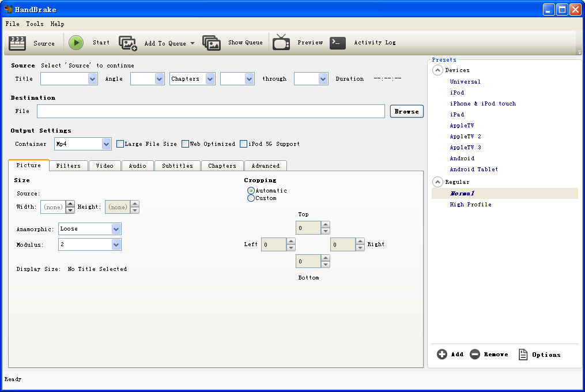Click the Show Queue icon
This screenshot has width=585, height=392.
(x=212, y=43)
